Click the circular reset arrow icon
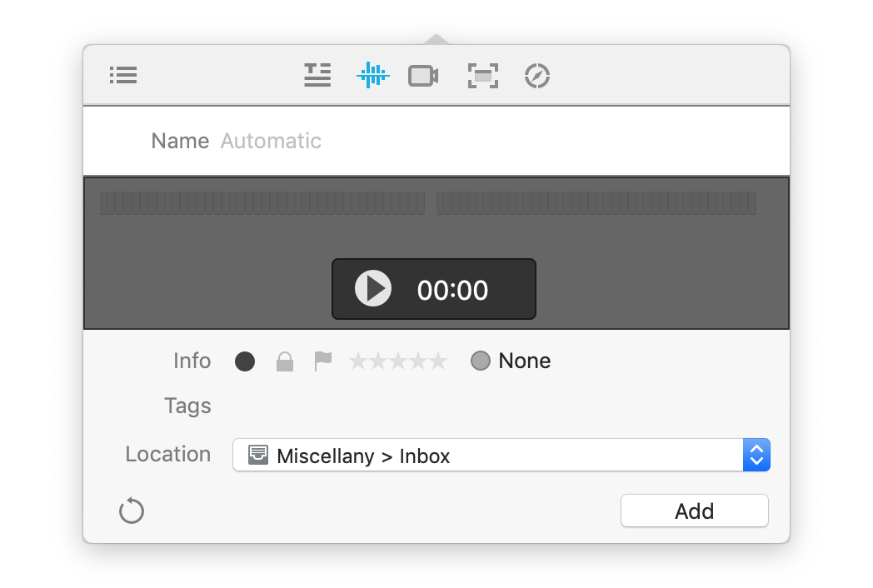Viewport: 873px width, 588px height. click(x=132, y=511)
